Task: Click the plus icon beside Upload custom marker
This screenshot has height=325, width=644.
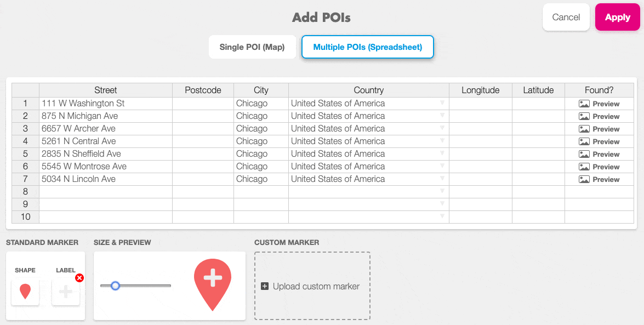Action: (265, 286)
